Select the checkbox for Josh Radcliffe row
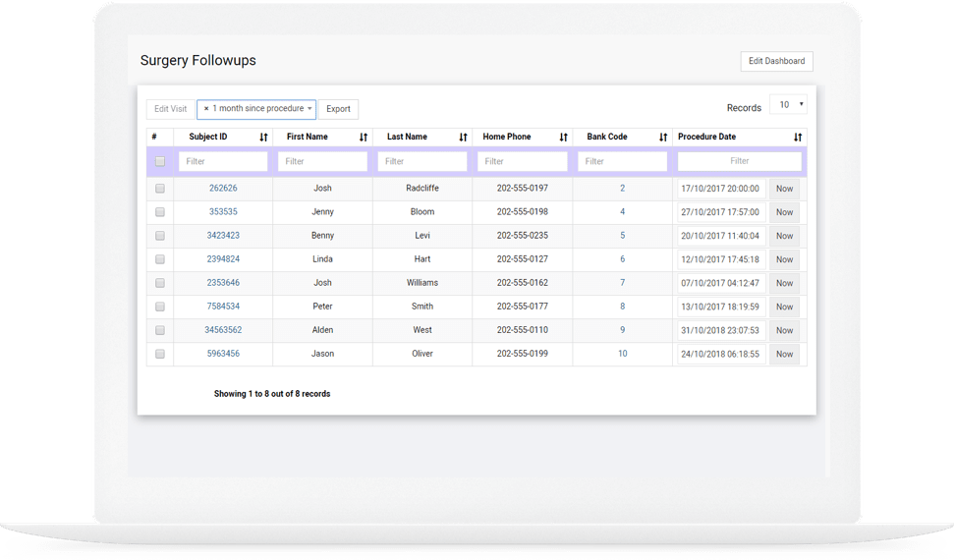Viewport: 954px width, 560px height. (x=160, y=188)
